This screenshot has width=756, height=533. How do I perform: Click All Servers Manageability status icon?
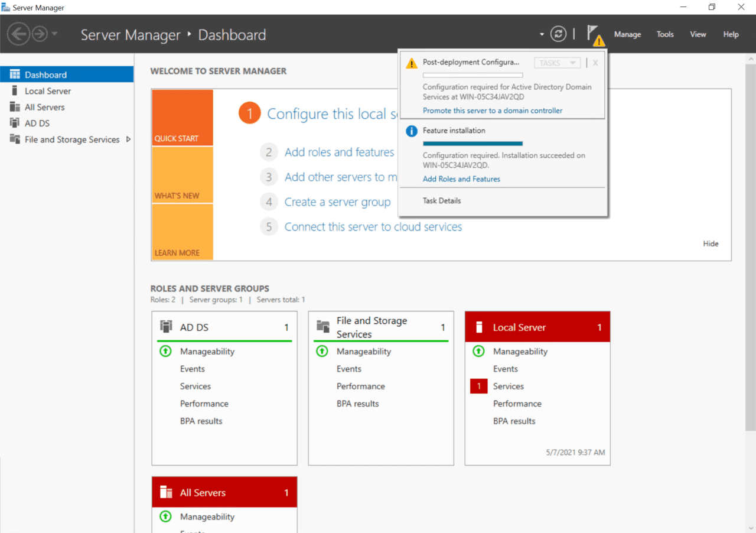coord(165,516)
